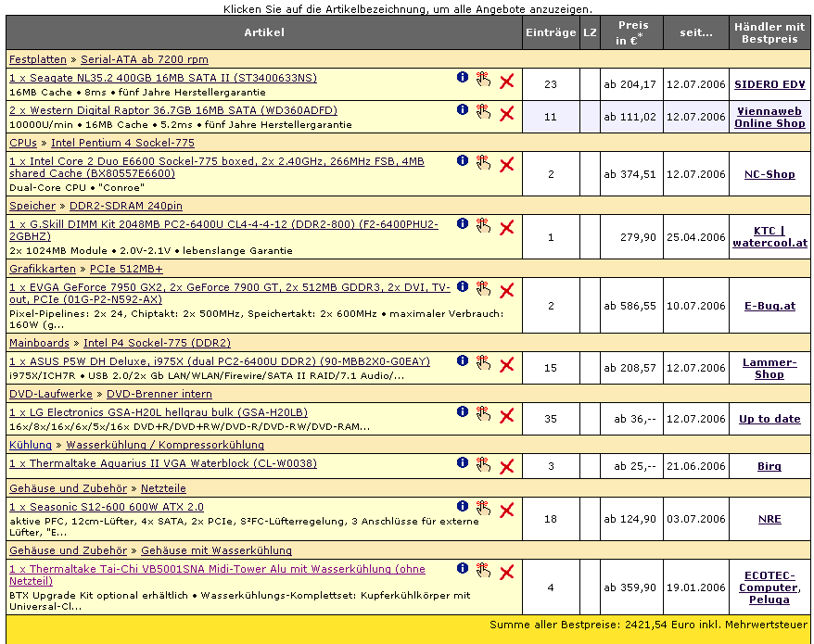Show info for ASUS P5W DH Deluxe
The image size is (814, 644).
coord(463,360)
